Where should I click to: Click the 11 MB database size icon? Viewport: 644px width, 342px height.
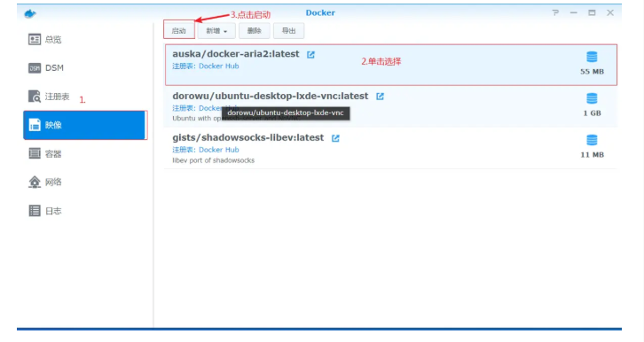tap(592, 140)
